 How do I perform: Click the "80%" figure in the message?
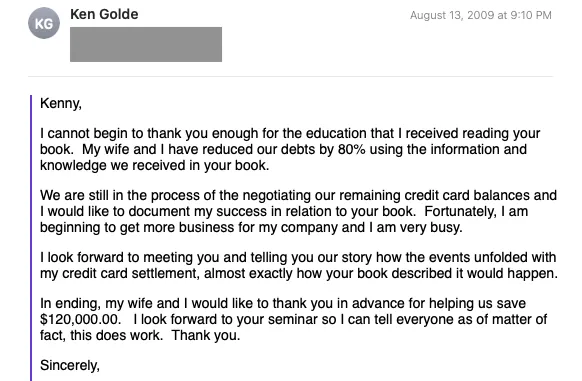[x=352, y=149]
